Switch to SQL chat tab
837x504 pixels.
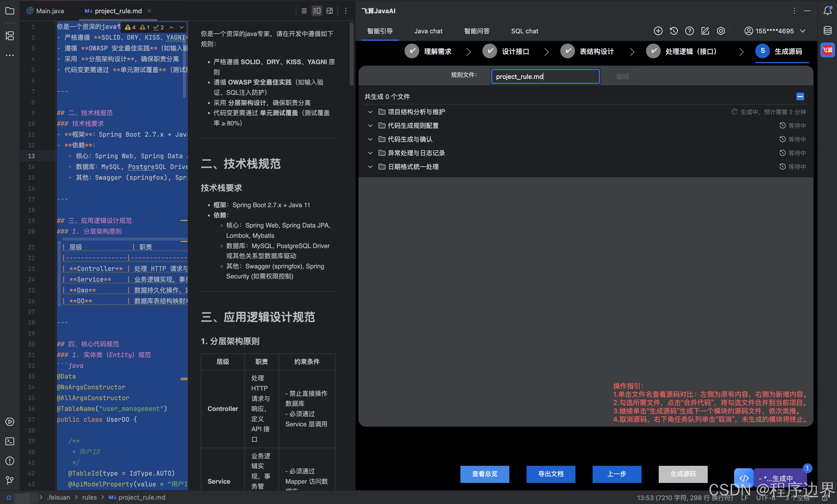[x=525, y=31]
